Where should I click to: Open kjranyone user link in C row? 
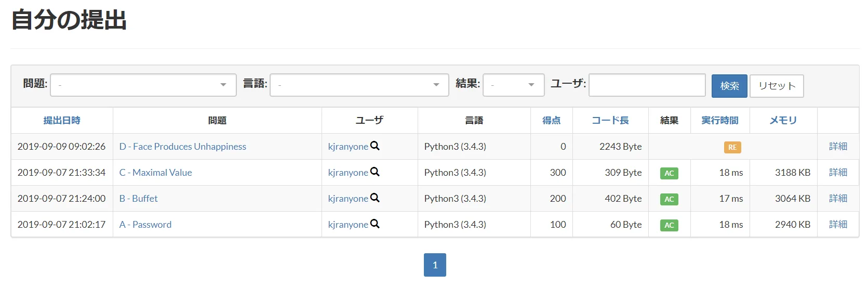coord(348,173)
